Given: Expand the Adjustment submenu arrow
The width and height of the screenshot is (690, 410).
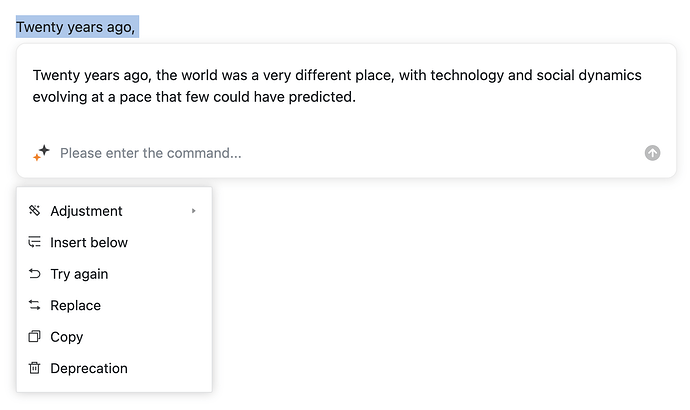Looking at the screenshot, I should pos(194,211).
